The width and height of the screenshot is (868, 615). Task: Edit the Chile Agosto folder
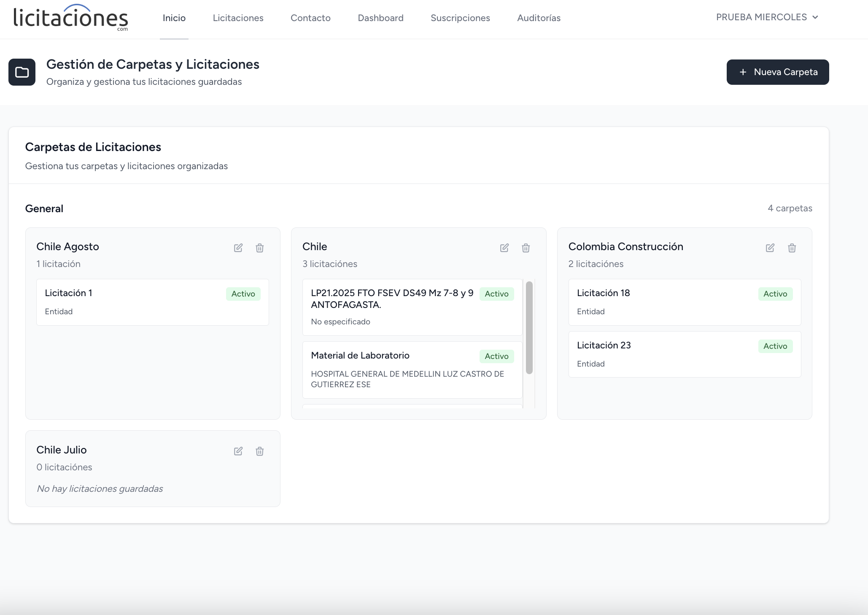coord(238,248)
